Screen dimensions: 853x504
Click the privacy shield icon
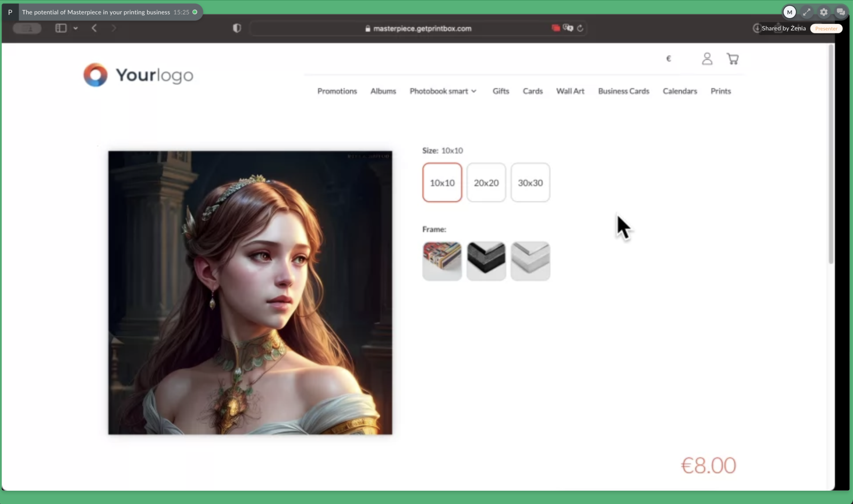coord(237,28)
